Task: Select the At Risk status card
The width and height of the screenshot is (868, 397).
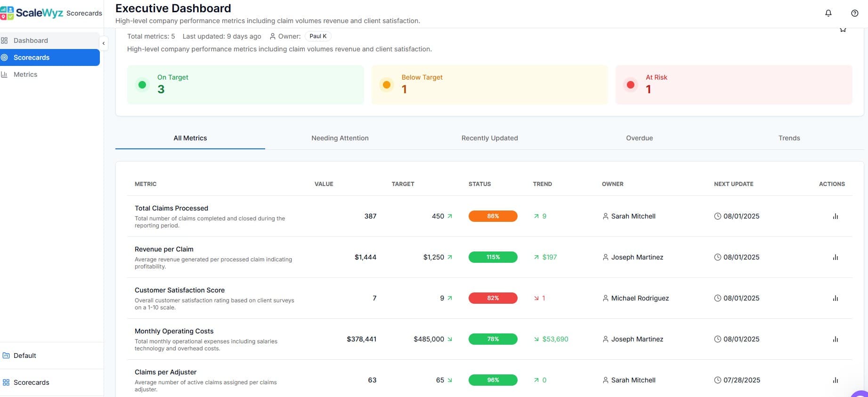Action: 733,85
